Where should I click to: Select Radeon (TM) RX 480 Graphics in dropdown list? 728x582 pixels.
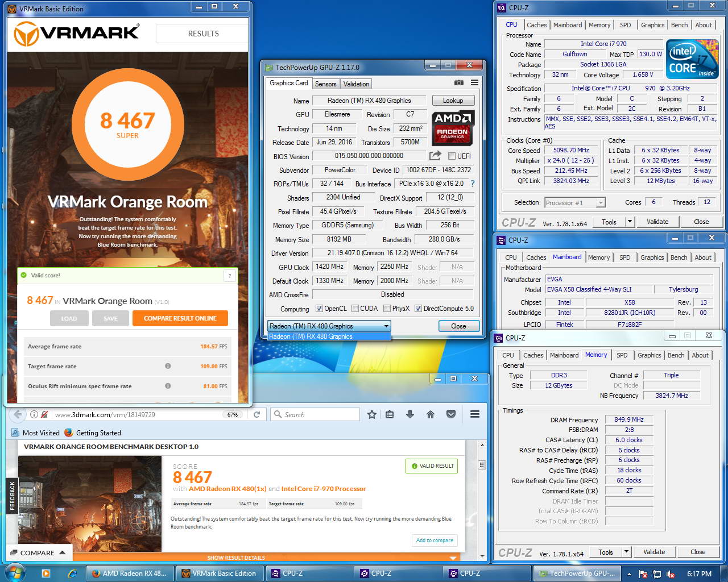click(329, 336)
